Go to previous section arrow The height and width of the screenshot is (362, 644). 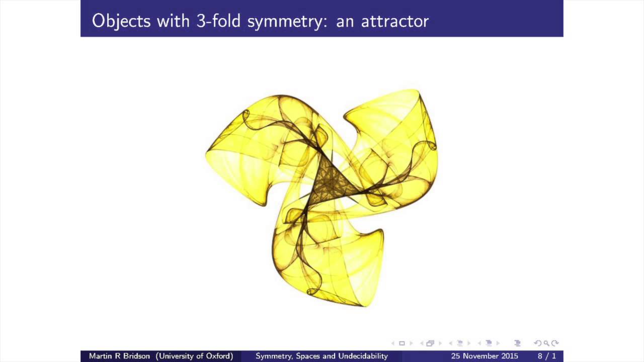[x=479, y=343]
